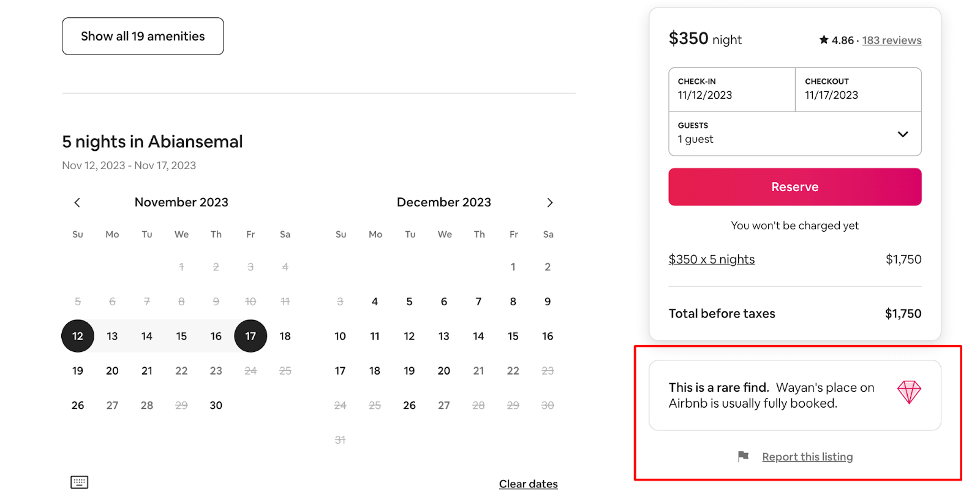Open Report this listing link

807,457
